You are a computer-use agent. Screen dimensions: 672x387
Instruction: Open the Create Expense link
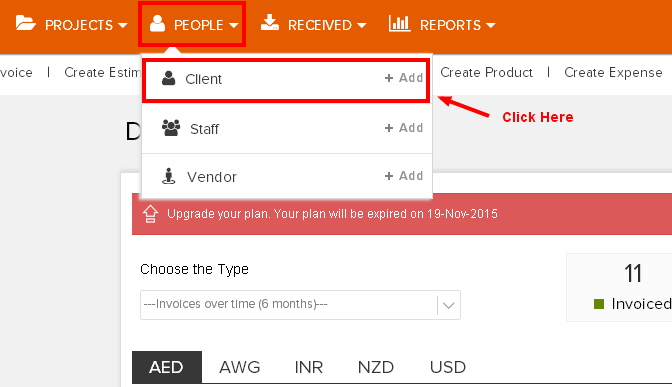click(x=613, y=72)
